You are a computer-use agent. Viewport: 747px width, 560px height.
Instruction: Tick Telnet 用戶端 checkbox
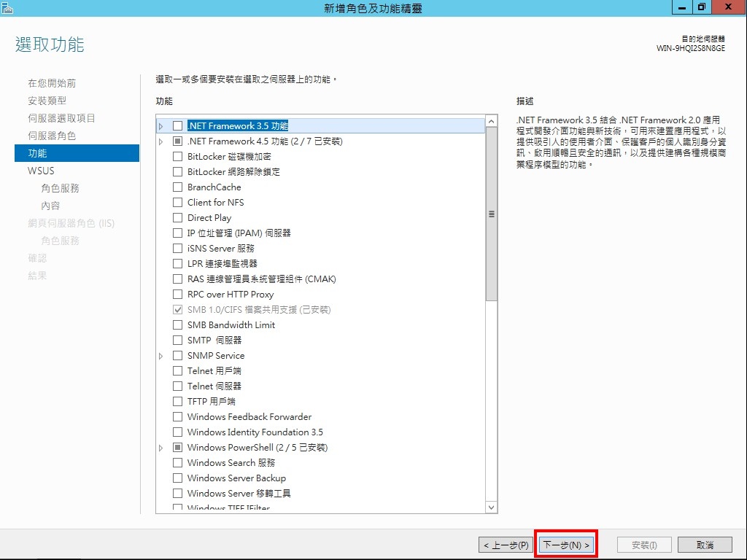pos(178,370)
